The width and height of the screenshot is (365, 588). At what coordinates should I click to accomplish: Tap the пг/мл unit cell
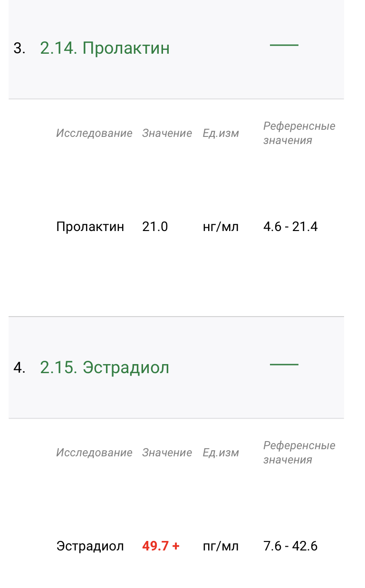pyautogui.click(x=221, y=546)
